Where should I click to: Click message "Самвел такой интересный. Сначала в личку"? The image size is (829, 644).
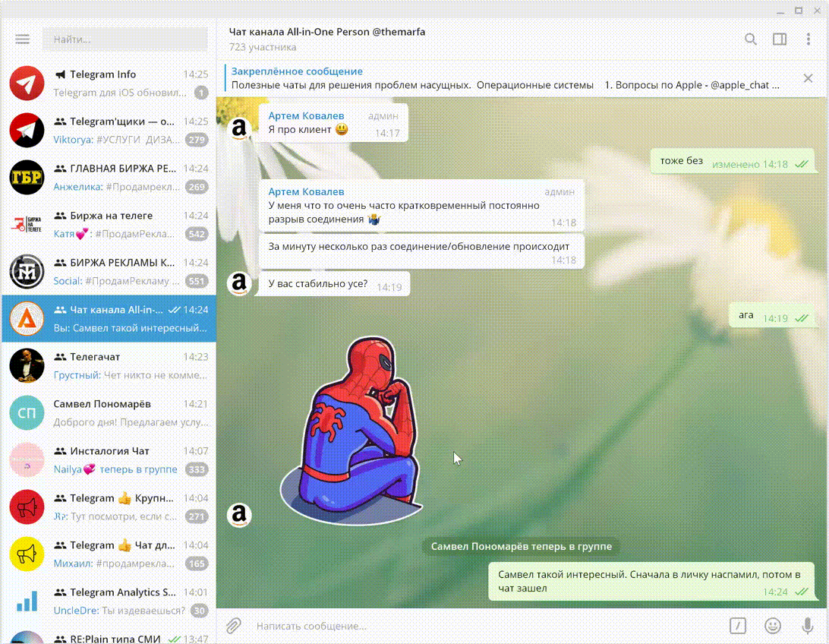pos(651,581)
